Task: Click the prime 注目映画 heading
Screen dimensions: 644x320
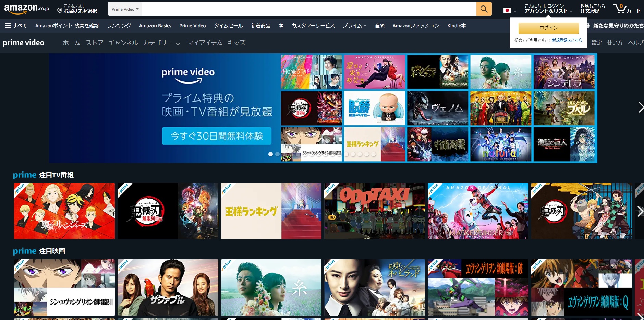Action: coord(39,251)
